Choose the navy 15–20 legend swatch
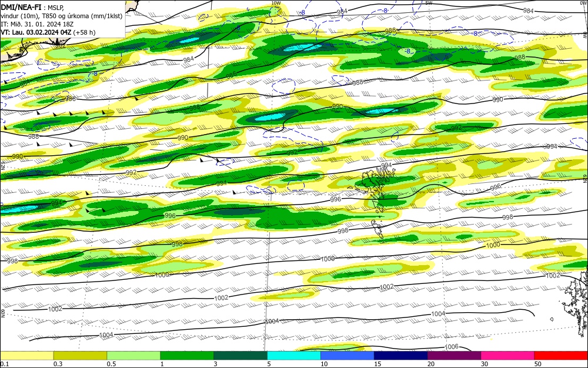Image resolution: width=588 pixels, height=368 pixels. 401,356
